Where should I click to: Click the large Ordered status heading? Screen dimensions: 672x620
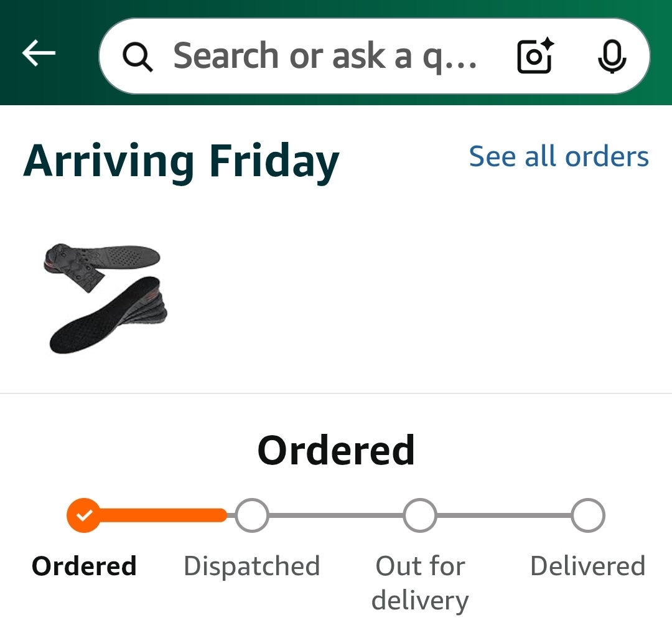tap(336, 450)
